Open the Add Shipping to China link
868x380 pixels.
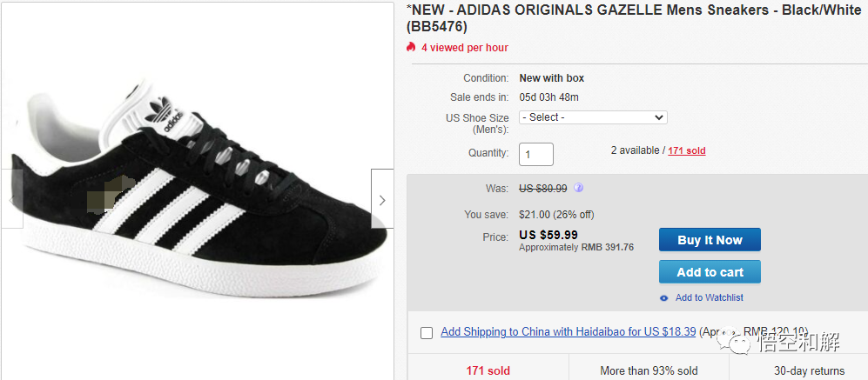568,331
